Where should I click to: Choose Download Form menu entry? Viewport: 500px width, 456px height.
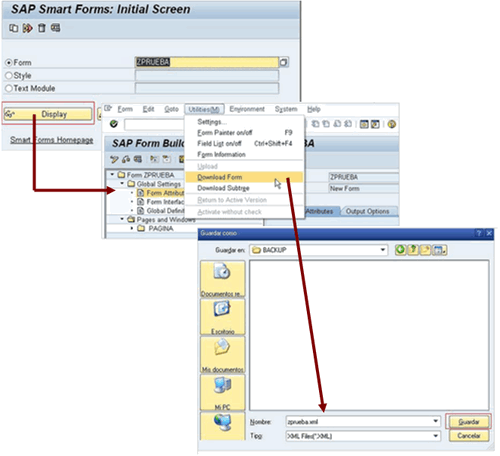click(244, 177)
